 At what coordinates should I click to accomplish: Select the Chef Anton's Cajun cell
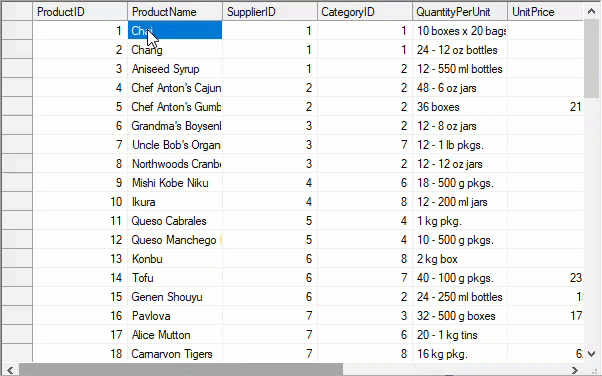(x=175, y=88)
